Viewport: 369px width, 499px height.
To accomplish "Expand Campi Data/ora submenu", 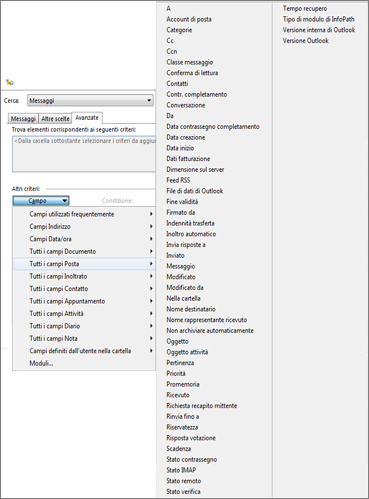I will coord(84,239).
